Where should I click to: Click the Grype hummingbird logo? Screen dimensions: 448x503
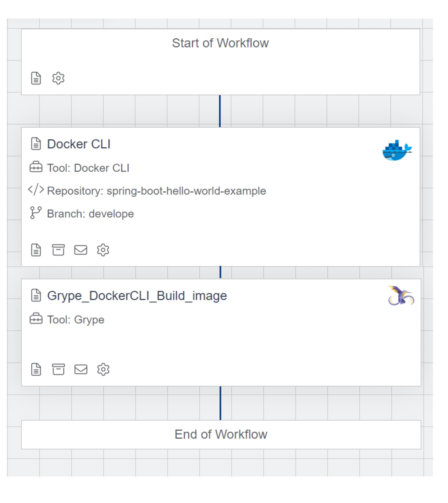coord(401,296)
